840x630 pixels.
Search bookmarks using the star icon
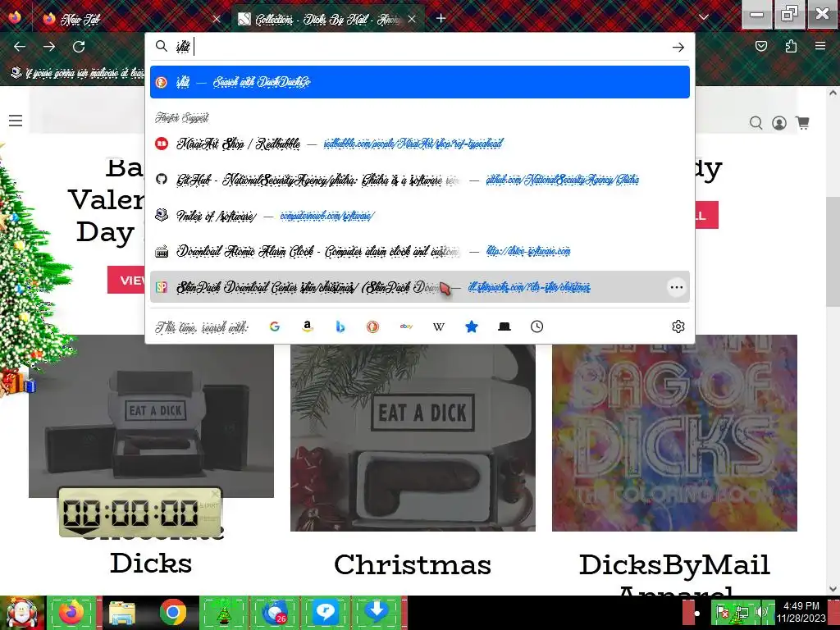click(472, 326)
